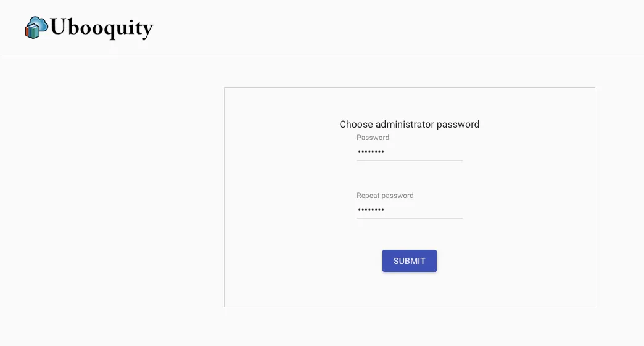Click the Repeat password field label
Screen dimensions: 644x346
coord(385,196)
